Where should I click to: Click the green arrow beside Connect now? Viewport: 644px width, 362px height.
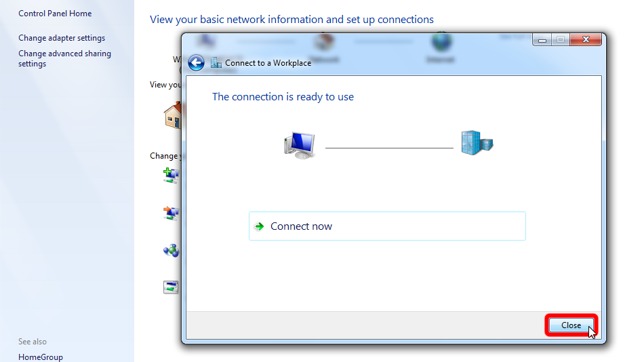pyautogui.click(x=259, y=226)
